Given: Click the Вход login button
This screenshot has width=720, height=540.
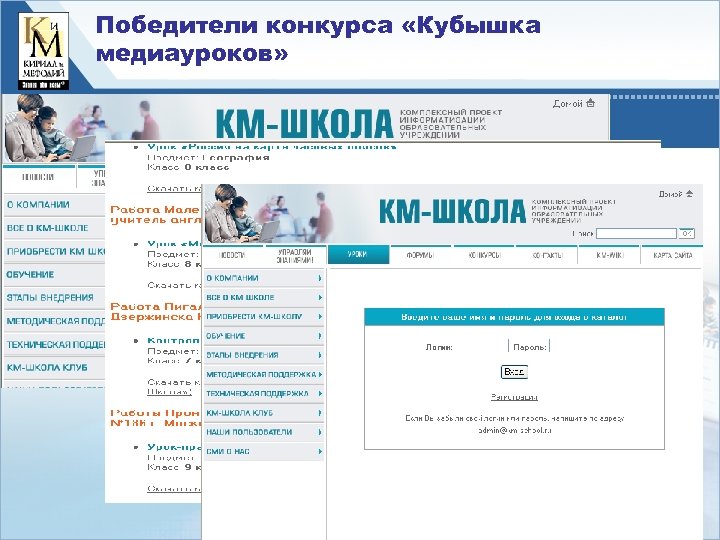Looking at the screenshot, I should coord(514,371).
